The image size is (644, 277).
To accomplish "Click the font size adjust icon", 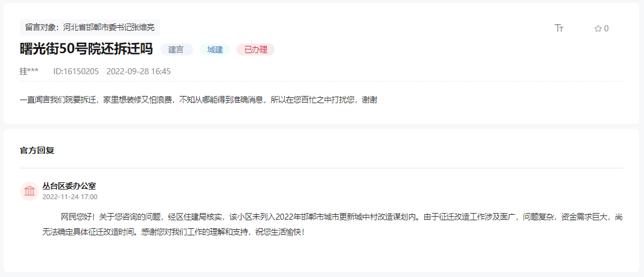I will 559,28.
